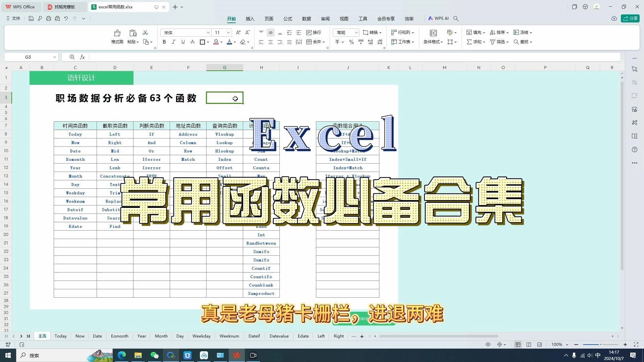The image size is (644, 362).
Task: Open the 公式 ribbon tab
Action: 287,19
